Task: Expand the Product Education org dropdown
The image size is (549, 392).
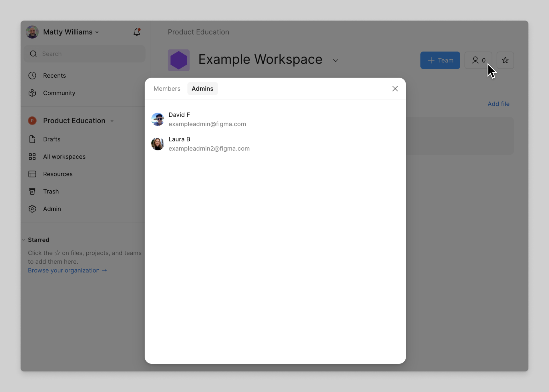Action: [x=112, y=121]
